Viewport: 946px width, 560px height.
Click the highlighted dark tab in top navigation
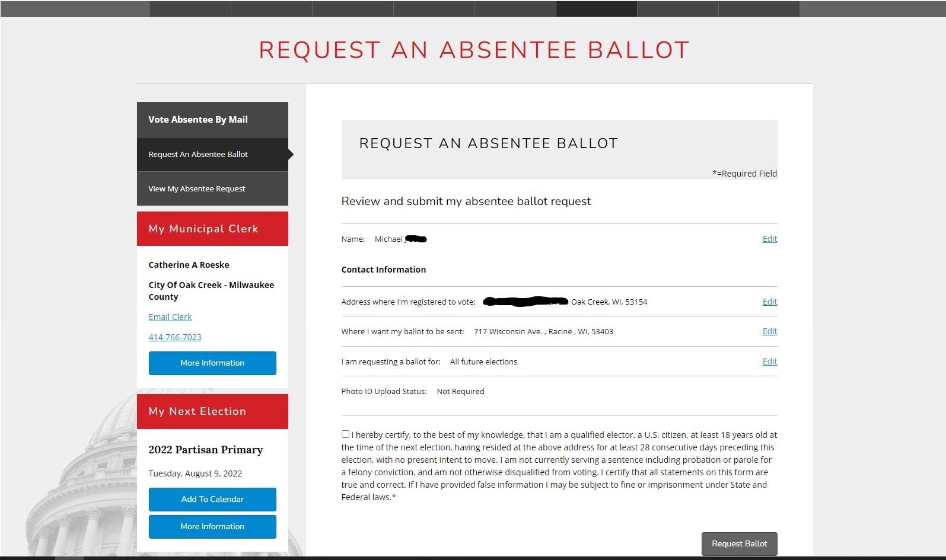pos(596,8)
